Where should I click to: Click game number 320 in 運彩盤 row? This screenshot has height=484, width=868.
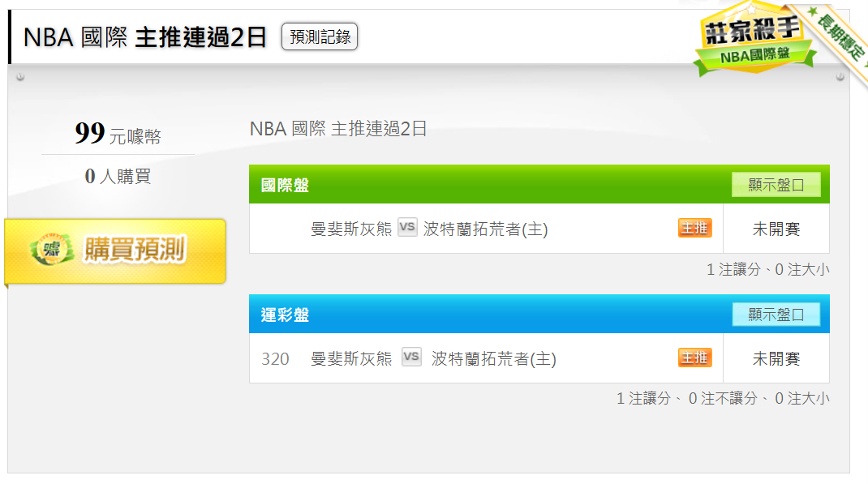click(275, 359)
